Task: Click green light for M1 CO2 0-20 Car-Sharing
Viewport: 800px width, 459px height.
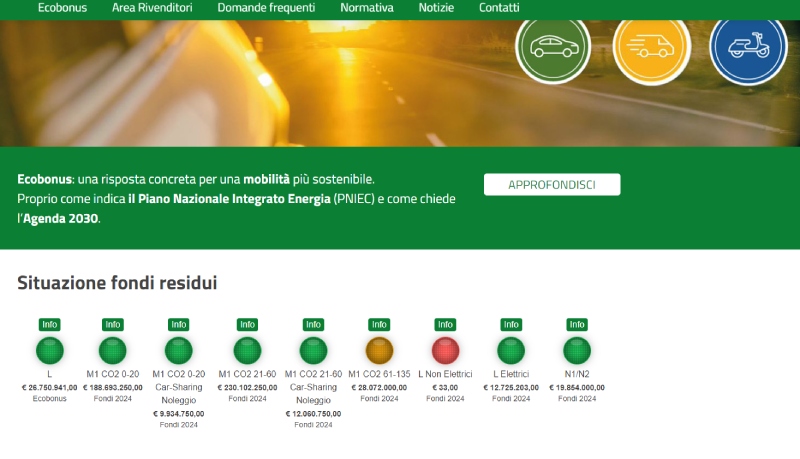Action: (179, 350)
